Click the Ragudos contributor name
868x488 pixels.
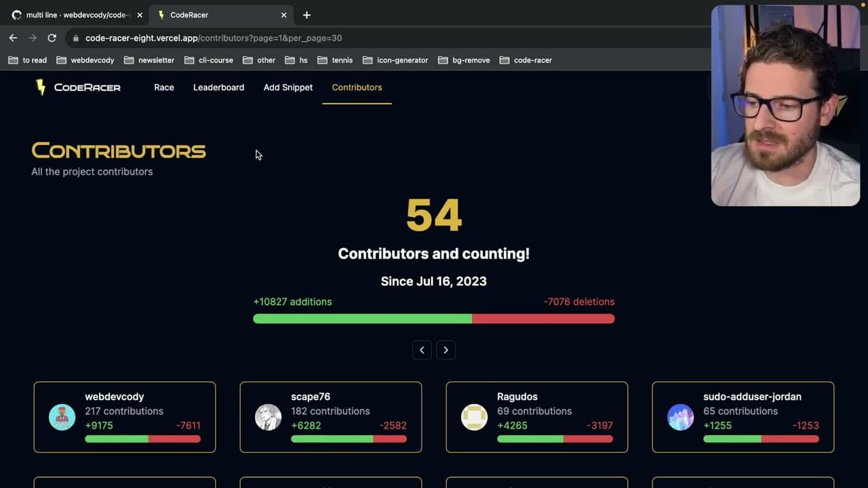pos(517,396)
